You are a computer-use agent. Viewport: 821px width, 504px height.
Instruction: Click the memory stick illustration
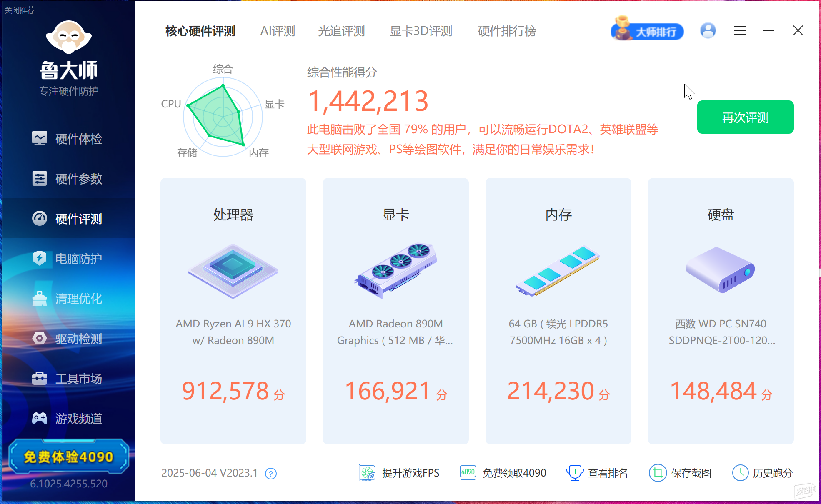click(558, 271)
